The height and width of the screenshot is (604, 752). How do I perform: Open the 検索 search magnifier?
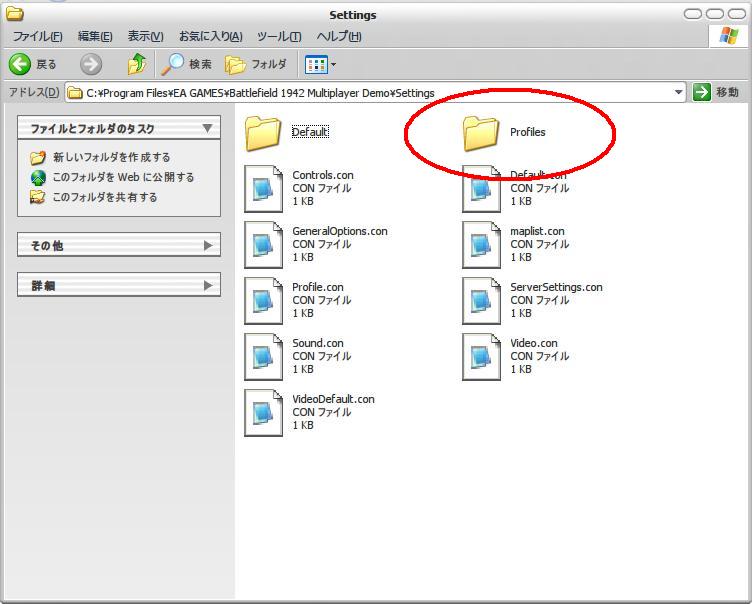click(x=172, y=64)
